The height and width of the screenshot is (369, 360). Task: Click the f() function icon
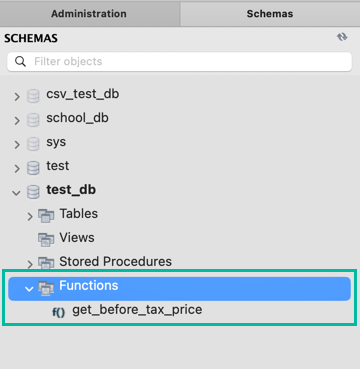tap(59, 312)
